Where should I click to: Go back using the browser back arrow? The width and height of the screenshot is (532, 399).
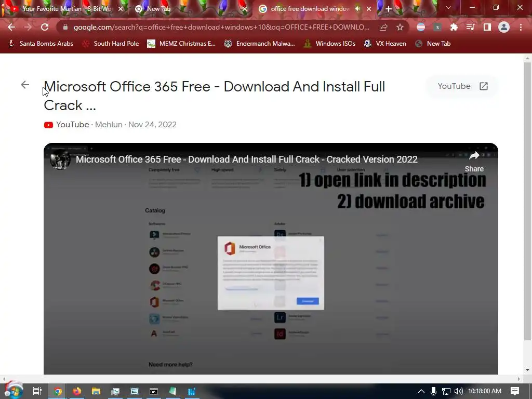(11, 27)
